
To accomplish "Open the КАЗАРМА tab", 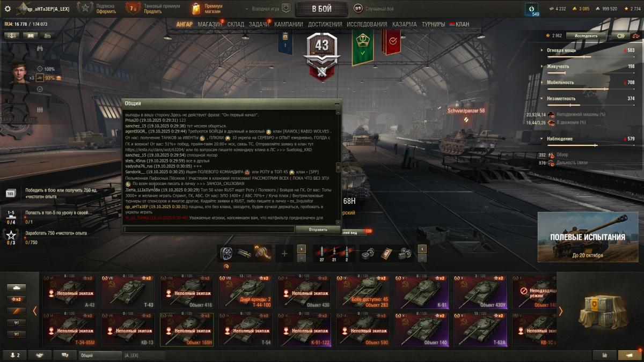I will coord(404,25).
